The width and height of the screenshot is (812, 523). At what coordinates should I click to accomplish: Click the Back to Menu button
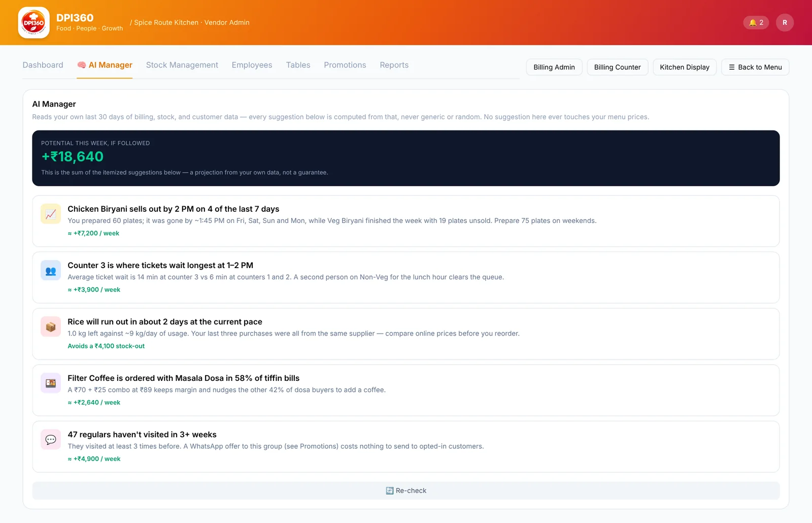tap(755, 67)
